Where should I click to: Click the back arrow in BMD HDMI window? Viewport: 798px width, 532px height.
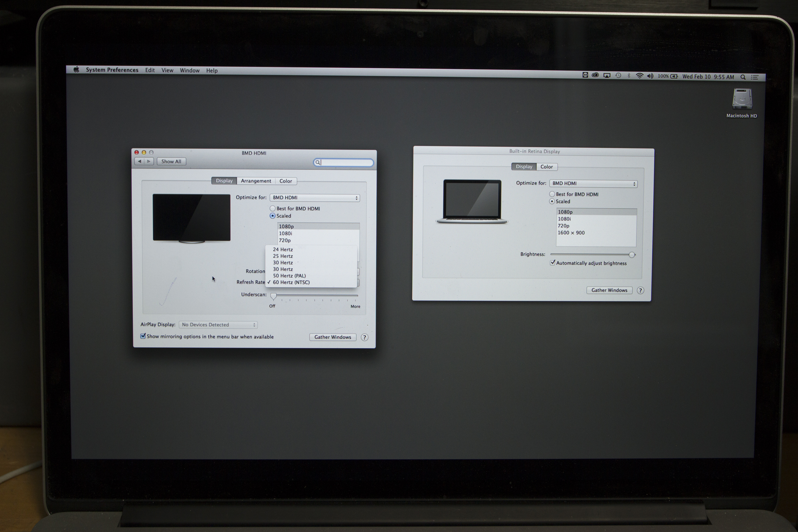click(139, 161)
